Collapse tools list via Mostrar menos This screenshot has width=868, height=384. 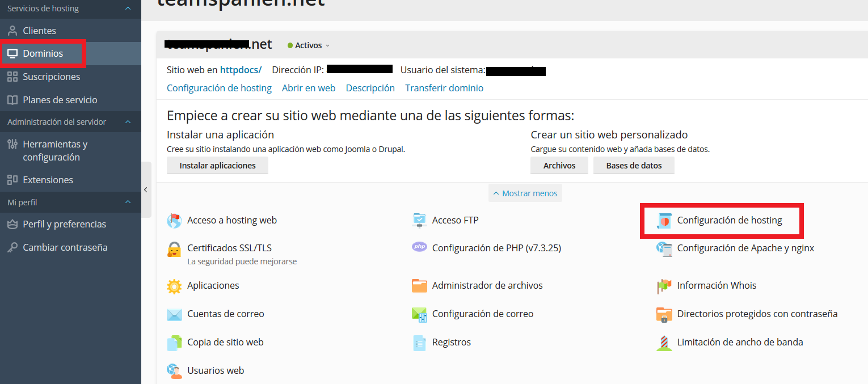pos(525,193)
